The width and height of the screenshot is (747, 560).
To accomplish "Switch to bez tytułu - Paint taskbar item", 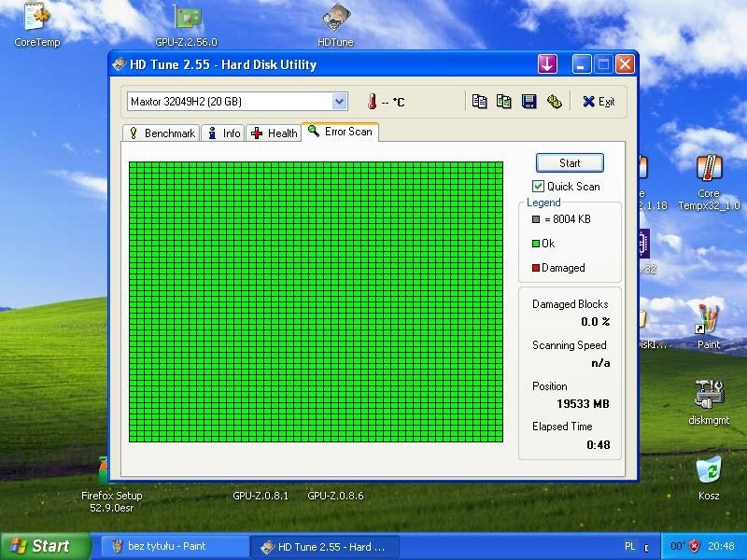I will pyautogui.click(x=175, y=546).
